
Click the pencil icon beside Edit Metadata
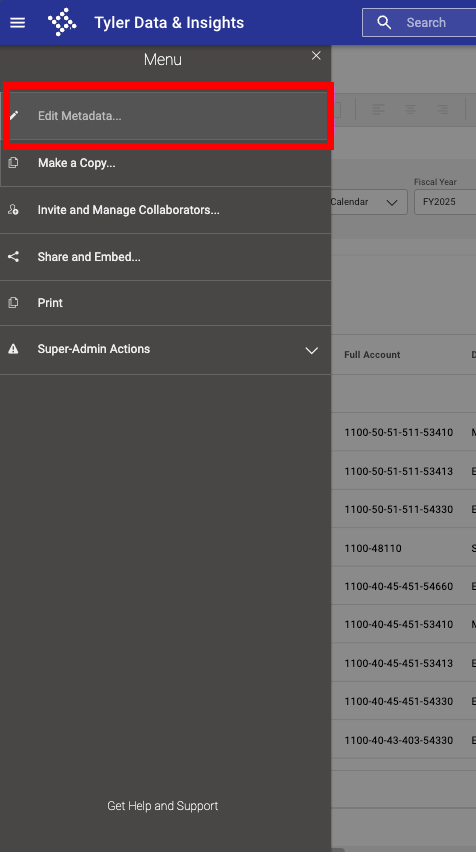(x=14, y=115)
